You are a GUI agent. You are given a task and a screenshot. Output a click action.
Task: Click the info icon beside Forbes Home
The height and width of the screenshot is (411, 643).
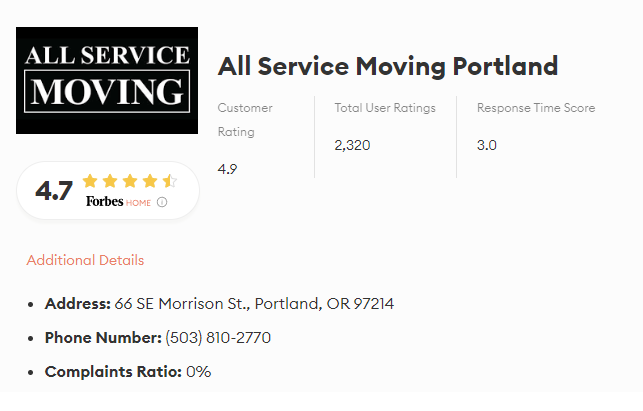(x=162, y=202)
